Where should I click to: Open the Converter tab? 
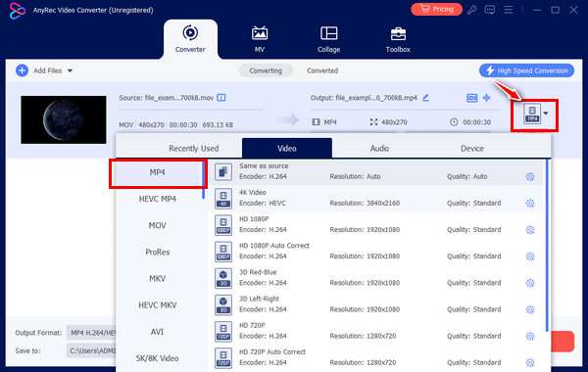pos(190,39)
